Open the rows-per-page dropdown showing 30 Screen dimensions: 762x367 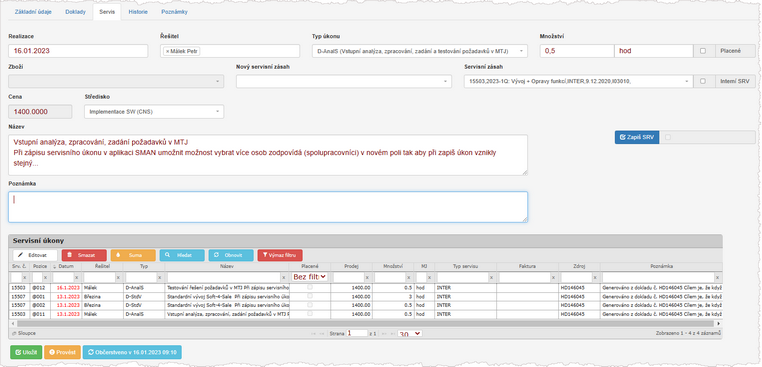tap(410, 334)
